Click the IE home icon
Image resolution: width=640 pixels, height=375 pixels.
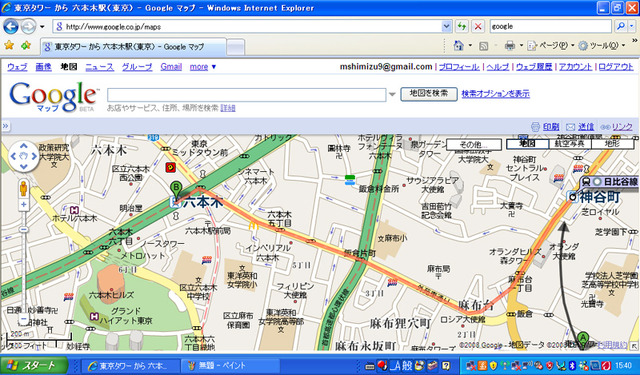459,45
